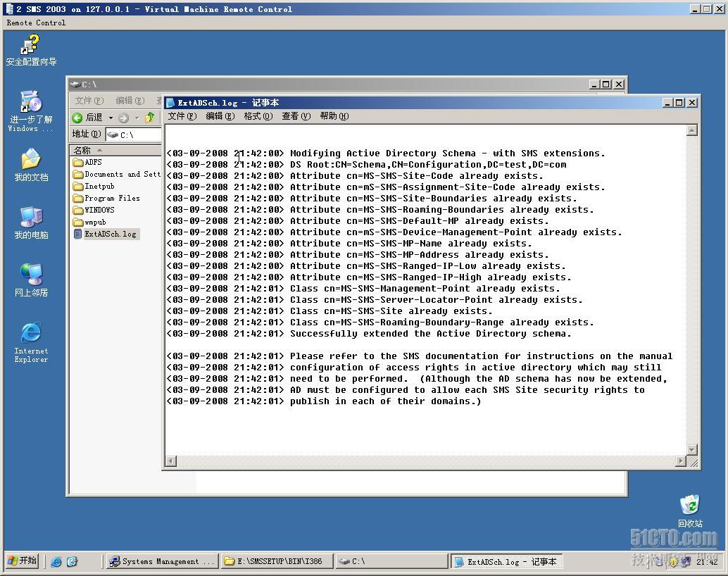Click line 'Class cn=MS-SMS-Site already exists.'
This screenshot has height=576, width=728.
[x=391, y=311]
